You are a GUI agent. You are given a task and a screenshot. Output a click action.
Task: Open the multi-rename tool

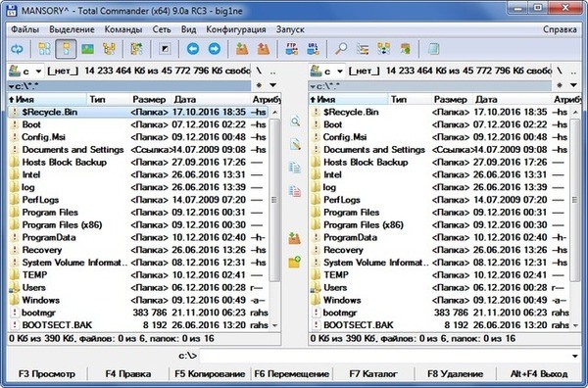pos(363,49)
